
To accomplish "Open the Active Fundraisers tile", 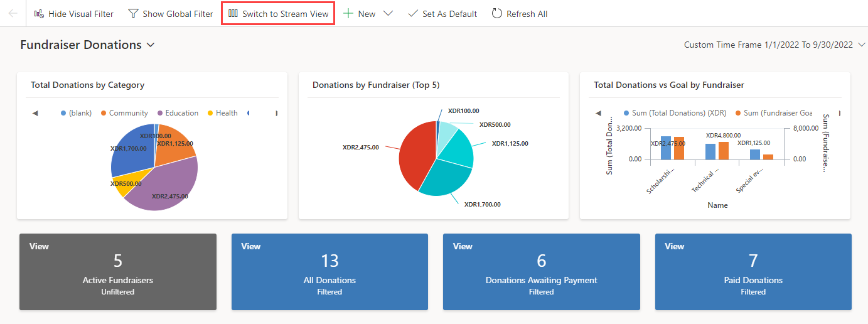I will pos(118,272).
